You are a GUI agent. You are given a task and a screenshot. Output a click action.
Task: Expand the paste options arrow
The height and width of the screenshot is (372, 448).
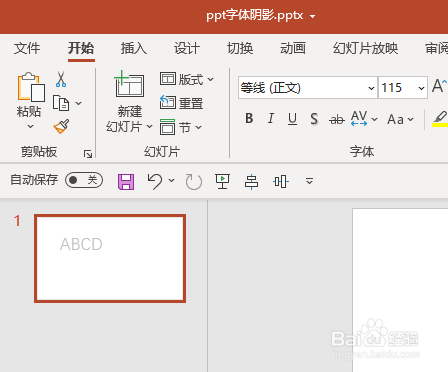click(30, 127)
